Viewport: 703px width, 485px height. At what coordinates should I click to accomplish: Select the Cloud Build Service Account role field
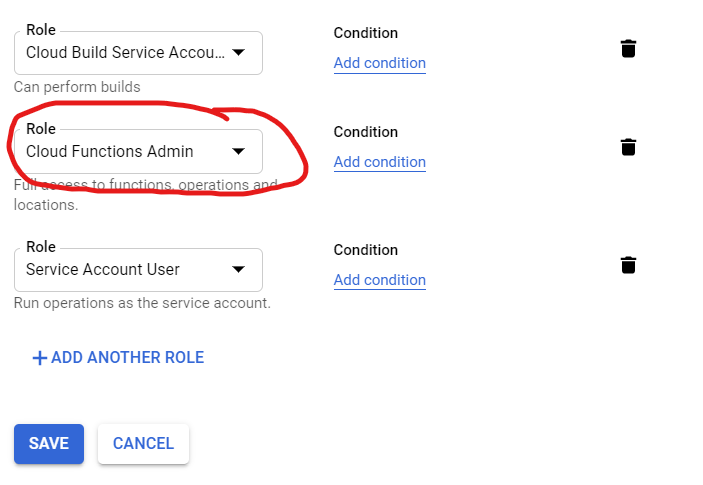[138, 53]
